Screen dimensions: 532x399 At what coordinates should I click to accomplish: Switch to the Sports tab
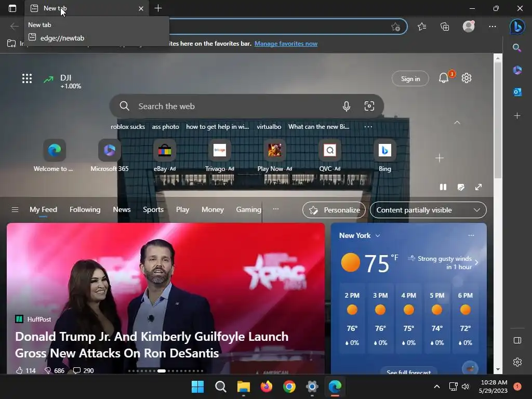point(153,210)
